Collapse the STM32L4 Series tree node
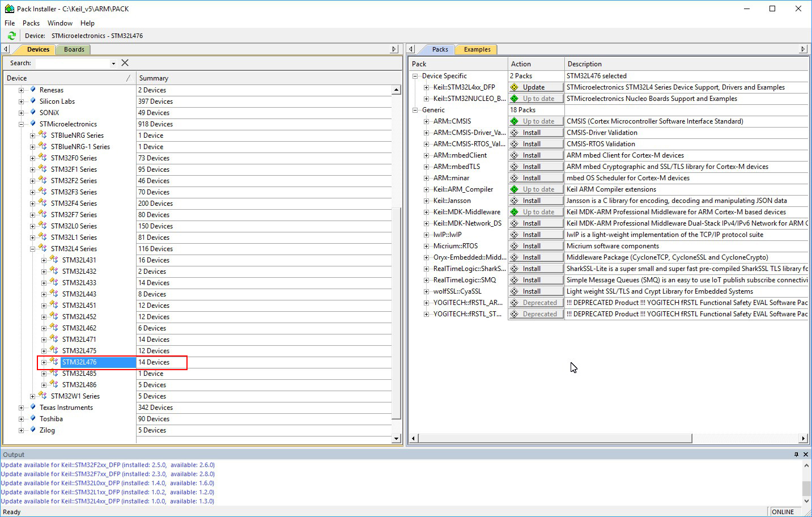The width and height of the screenshot is (812, 517). pyautogui.click(x=32, y=249)
